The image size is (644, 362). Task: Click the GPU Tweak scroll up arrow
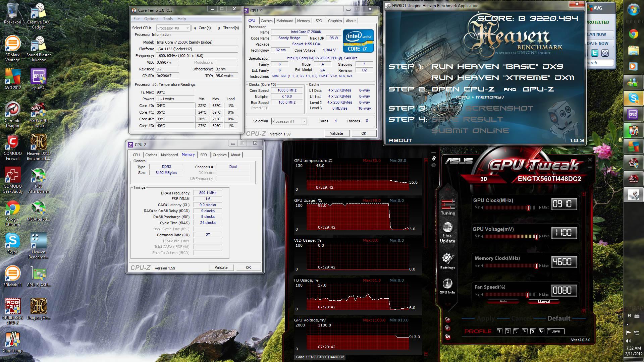[x=584, y=194]
